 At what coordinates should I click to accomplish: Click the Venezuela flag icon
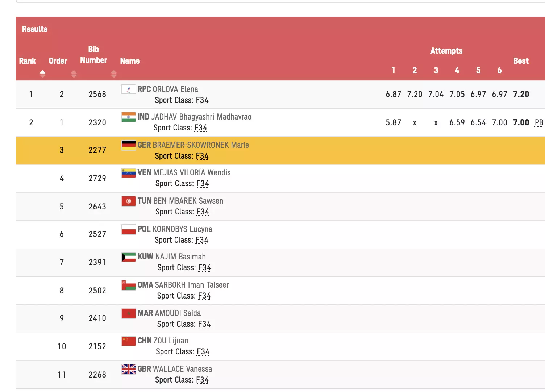[x=128, y=173]
